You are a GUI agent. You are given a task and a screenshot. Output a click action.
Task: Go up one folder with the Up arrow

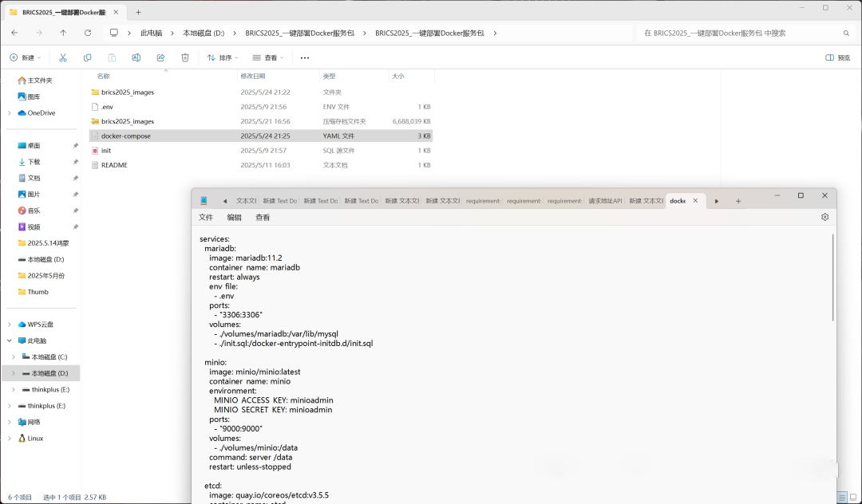point(63,33)
